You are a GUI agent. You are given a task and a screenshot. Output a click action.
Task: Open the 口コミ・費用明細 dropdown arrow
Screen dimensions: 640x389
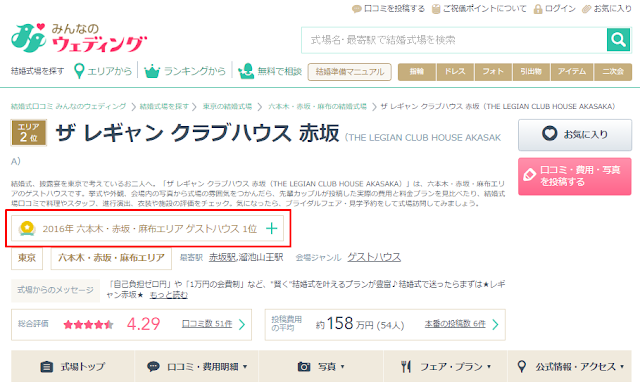pyautogui.click(x=245, y=367)
